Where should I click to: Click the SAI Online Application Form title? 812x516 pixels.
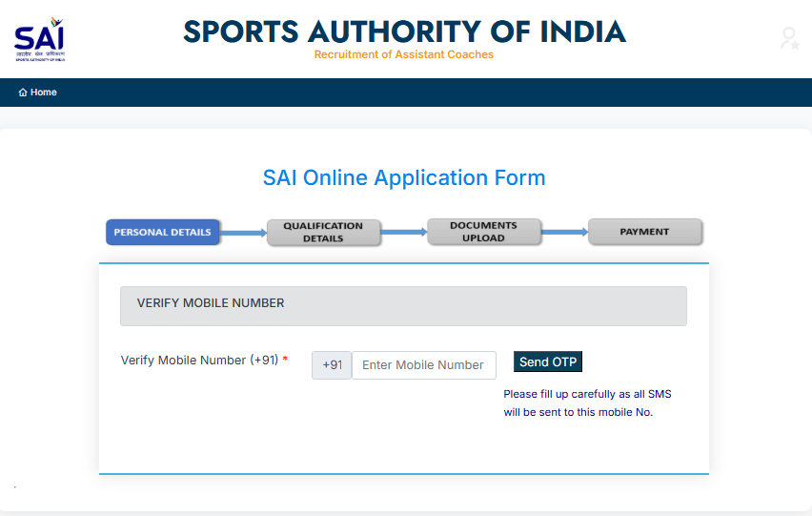tap(404, 177)
